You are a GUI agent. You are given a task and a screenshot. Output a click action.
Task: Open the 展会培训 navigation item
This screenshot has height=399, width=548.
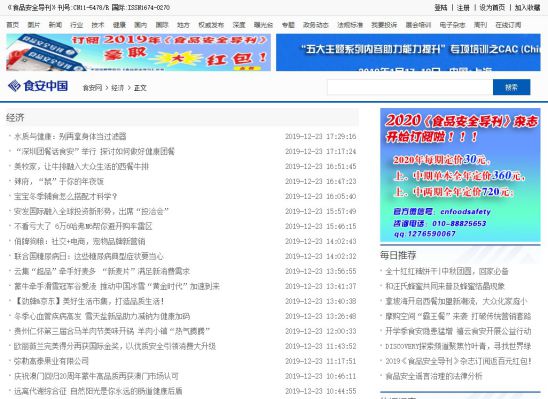[x=418, y=25]
